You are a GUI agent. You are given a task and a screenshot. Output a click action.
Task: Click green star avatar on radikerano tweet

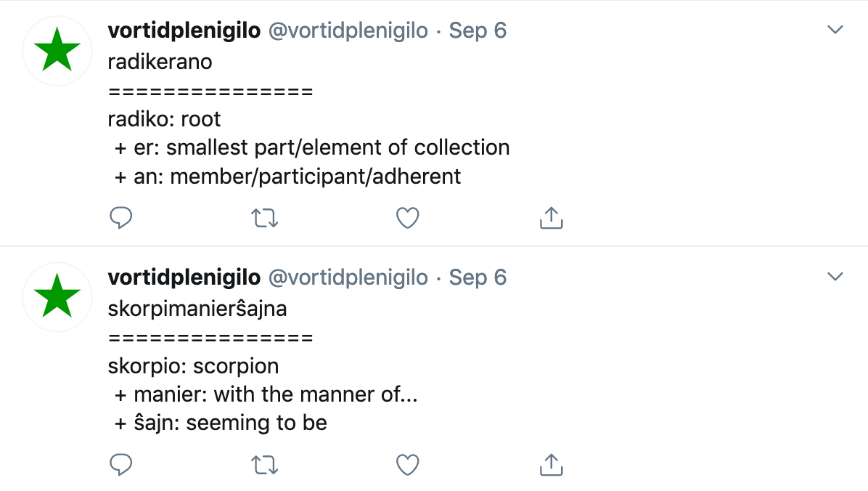point(57,50)
